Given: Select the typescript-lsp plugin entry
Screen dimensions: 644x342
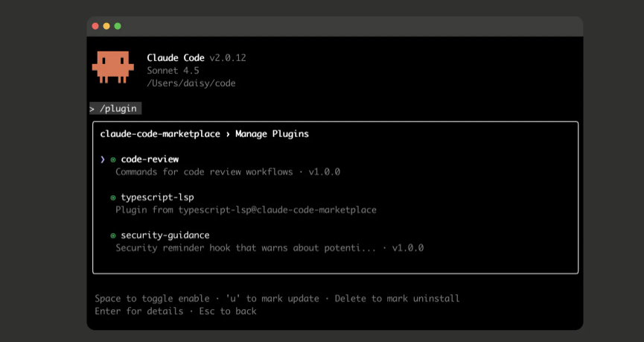Looking at the screenshot, I should pos(157,197).
